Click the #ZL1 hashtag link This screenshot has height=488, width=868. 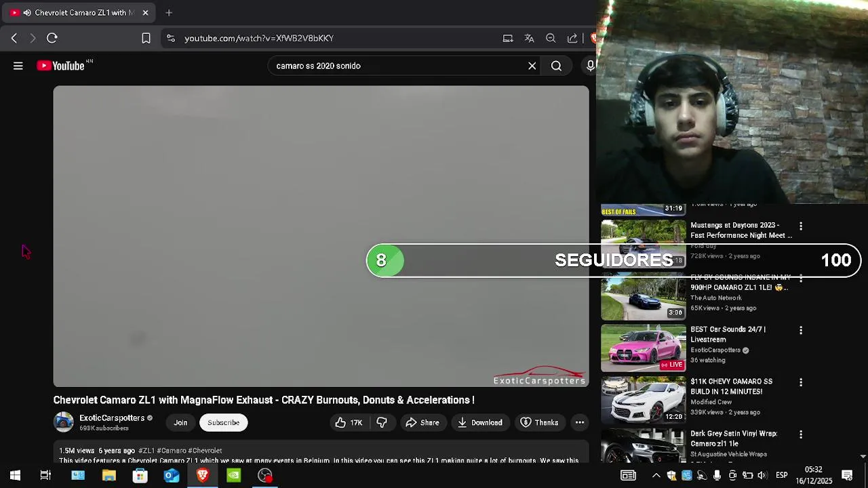tap(146, 451)
